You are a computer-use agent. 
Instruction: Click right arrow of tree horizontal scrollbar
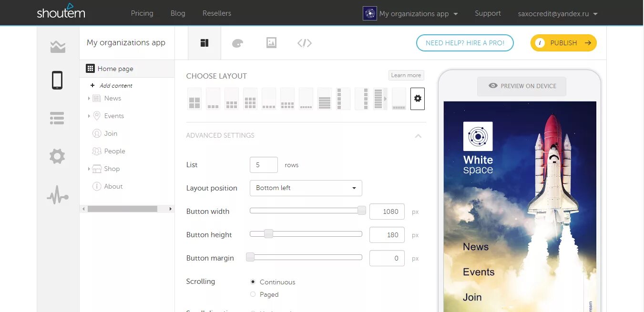(171, 209)
